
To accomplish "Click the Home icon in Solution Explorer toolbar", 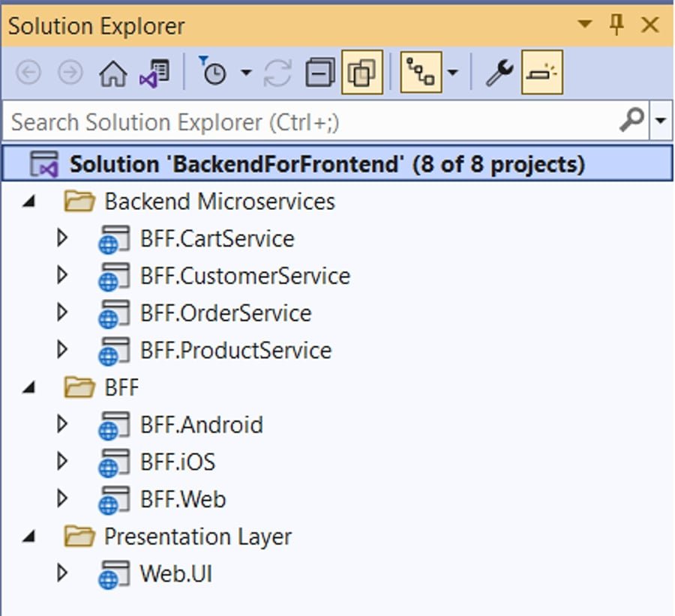I will tap(112, 73).
